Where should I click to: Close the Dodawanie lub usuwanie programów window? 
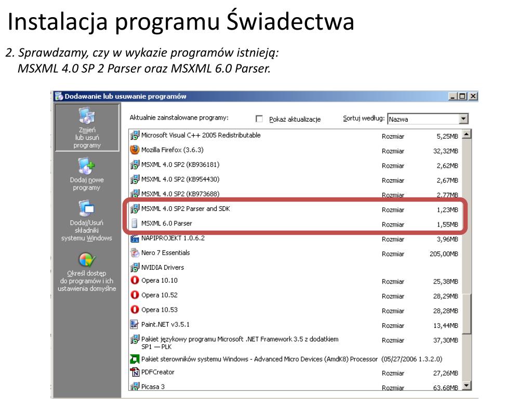pos(473,96)
